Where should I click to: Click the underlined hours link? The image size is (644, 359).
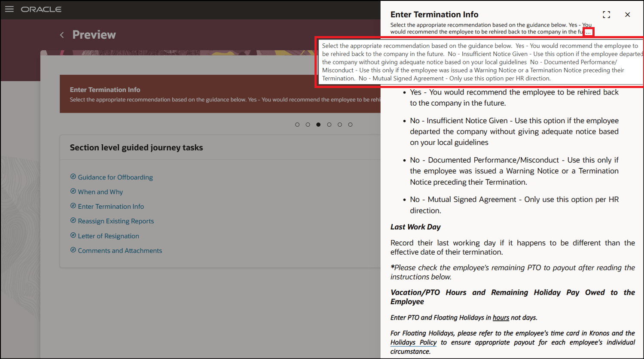(x=501, y=317)
